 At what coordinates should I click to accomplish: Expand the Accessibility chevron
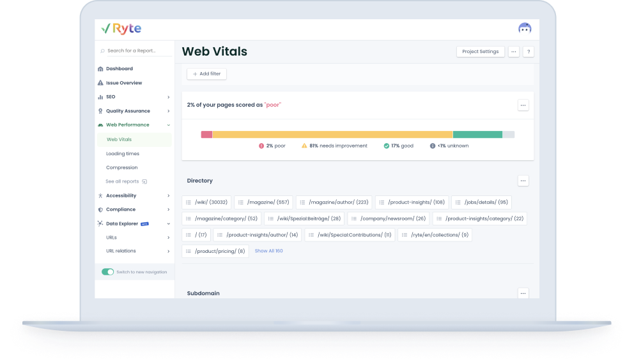point(169,195)
